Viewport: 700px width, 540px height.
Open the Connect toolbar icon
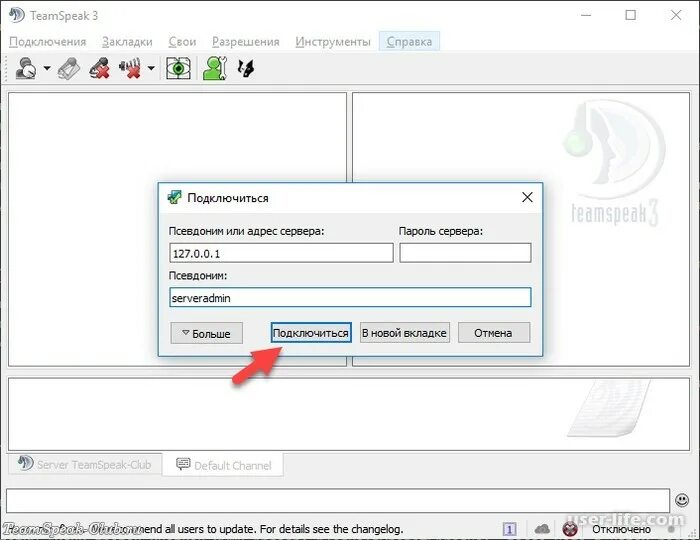(26, 68)
